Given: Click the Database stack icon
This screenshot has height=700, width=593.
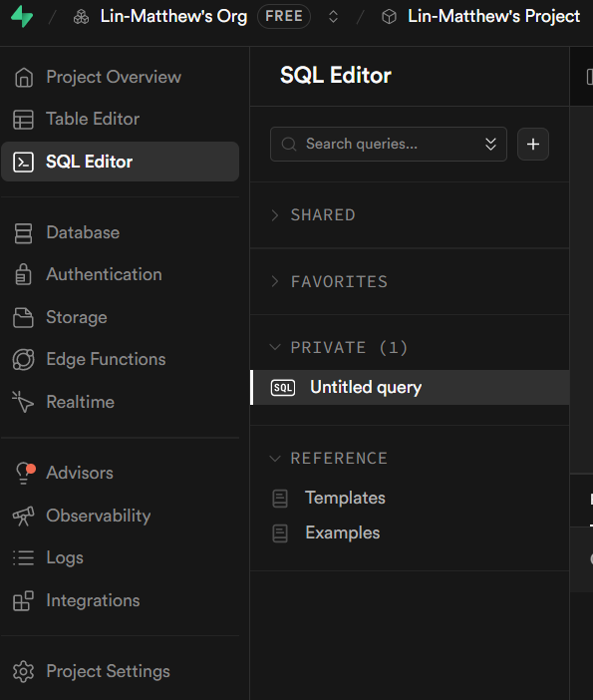Looking at the screenshot, I should tap(23, 233).
